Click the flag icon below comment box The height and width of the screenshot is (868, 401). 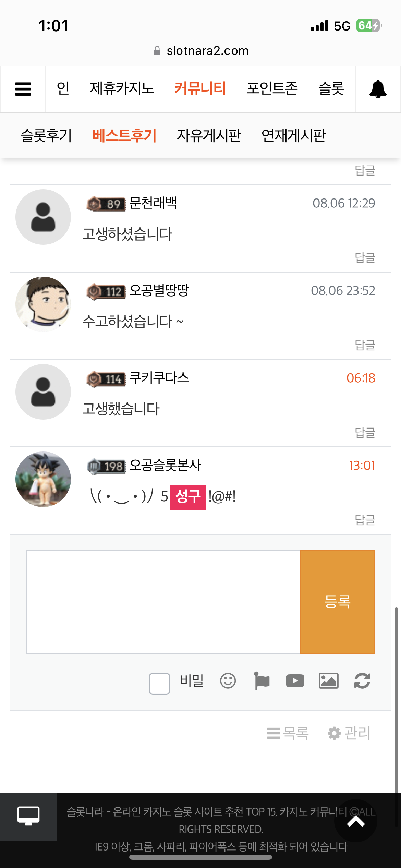[x=262, y=681]
